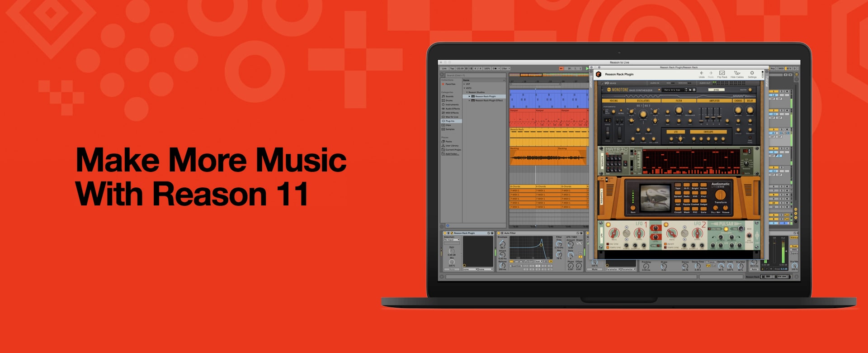Screen dimensions: 868x353
Task: Click Link button in Live transport
Action: (x=444, y=68)
